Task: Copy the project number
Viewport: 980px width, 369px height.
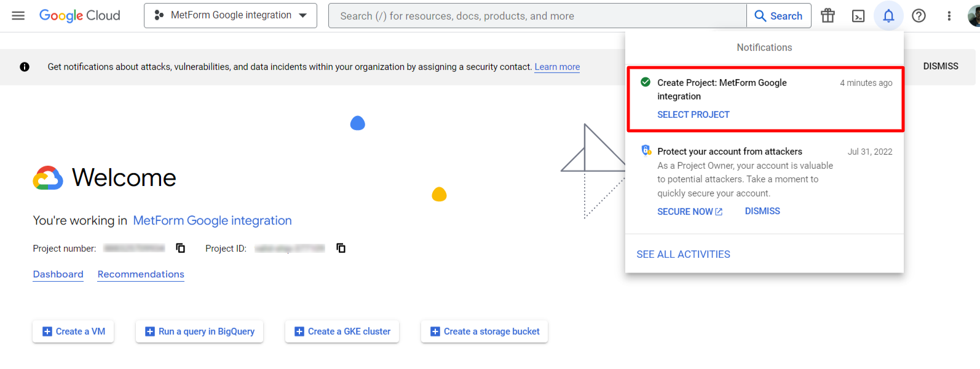Action: pos(180,248)
